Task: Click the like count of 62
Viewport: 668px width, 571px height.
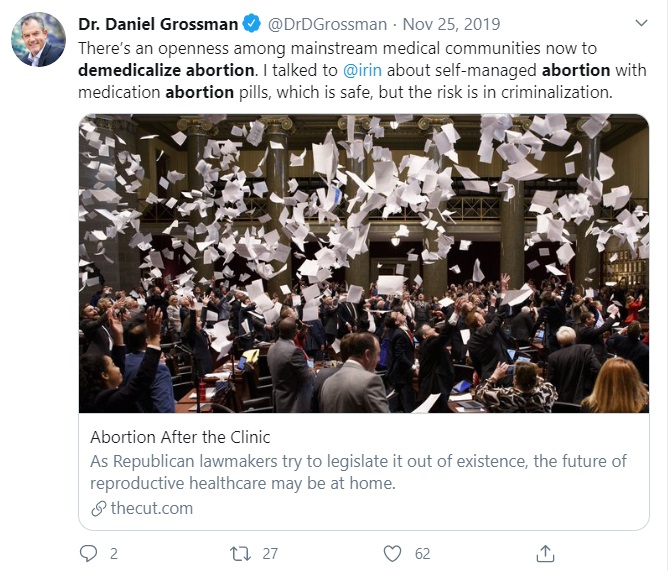Action: click(422, 552)
